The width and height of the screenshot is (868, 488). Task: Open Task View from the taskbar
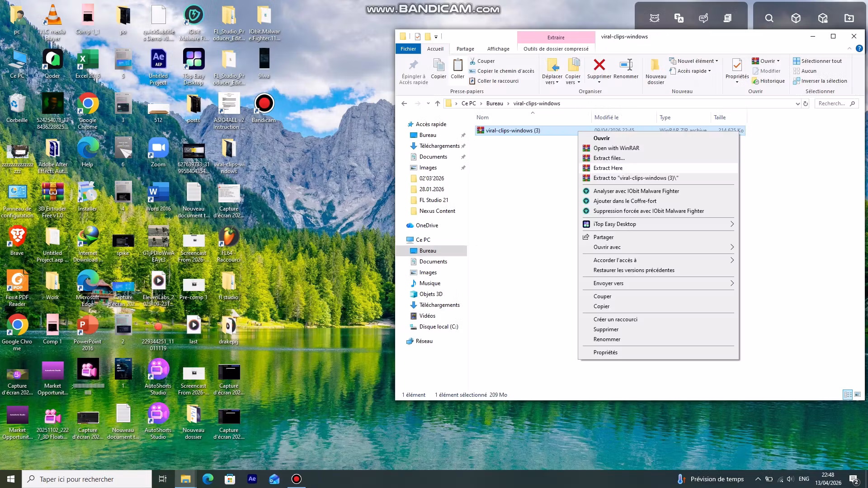[163, 479]
